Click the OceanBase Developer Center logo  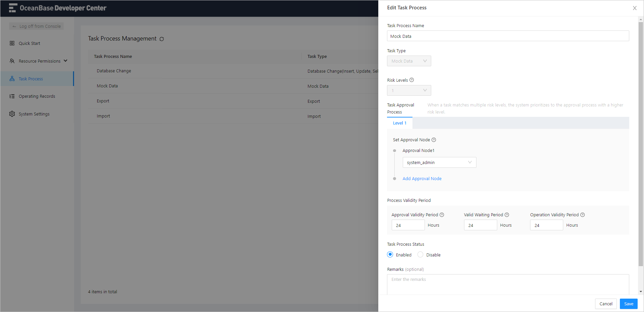58,8
